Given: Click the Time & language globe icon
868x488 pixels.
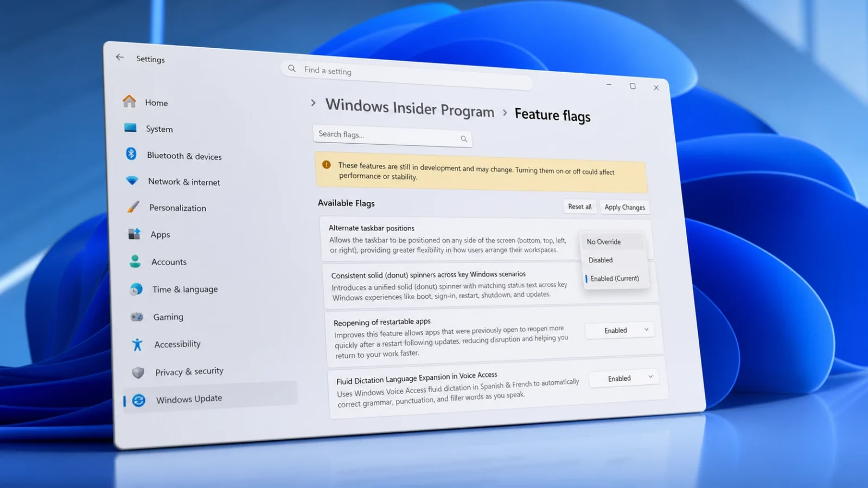Looking at the screenshot, I should (x=136, y=289).
